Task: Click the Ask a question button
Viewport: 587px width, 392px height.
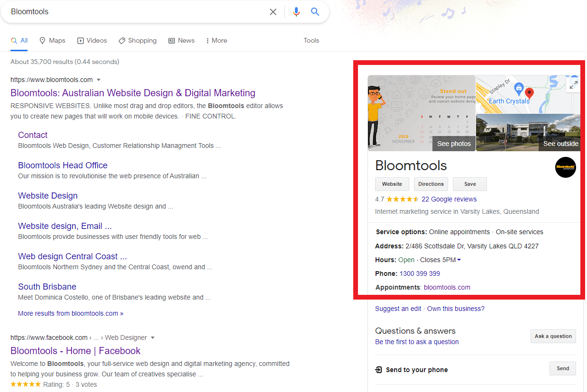Action: tap(553, 336)
